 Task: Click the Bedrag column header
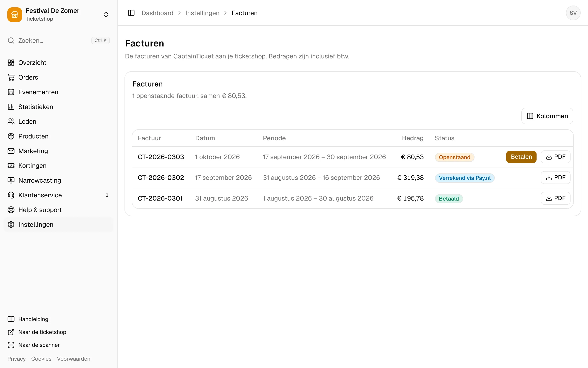[x=413, y=138]
